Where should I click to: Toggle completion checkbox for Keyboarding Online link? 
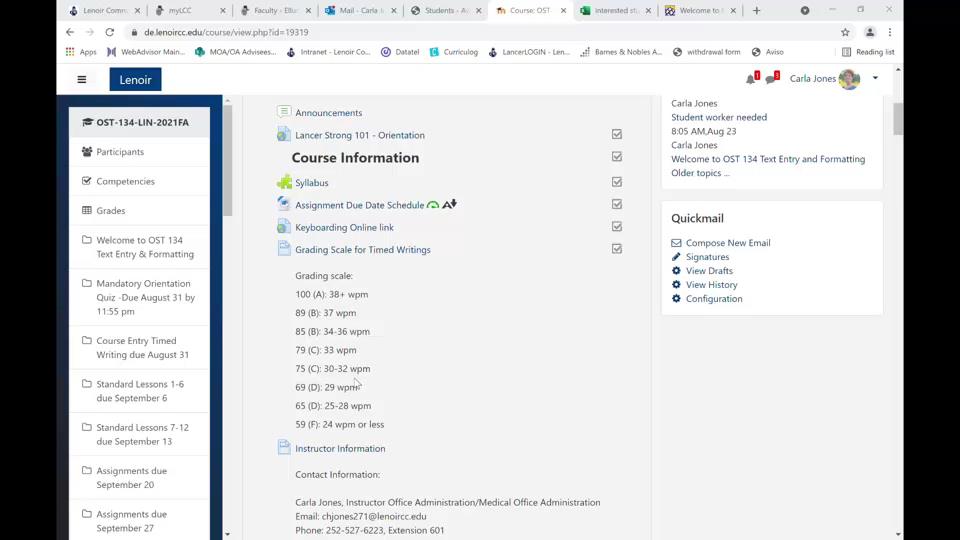(x=617, y=227)
